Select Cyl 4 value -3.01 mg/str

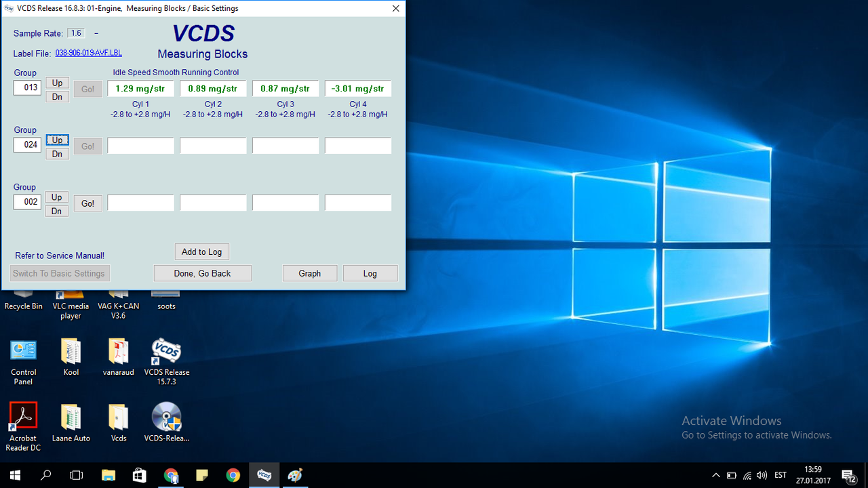click(x=358, y=89)
